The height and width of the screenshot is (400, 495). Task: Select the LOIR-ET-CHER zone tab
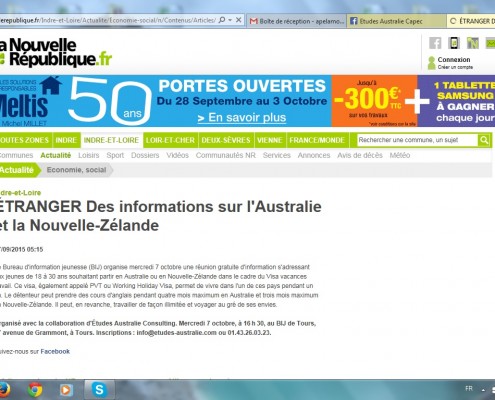[x=170, y=140]
